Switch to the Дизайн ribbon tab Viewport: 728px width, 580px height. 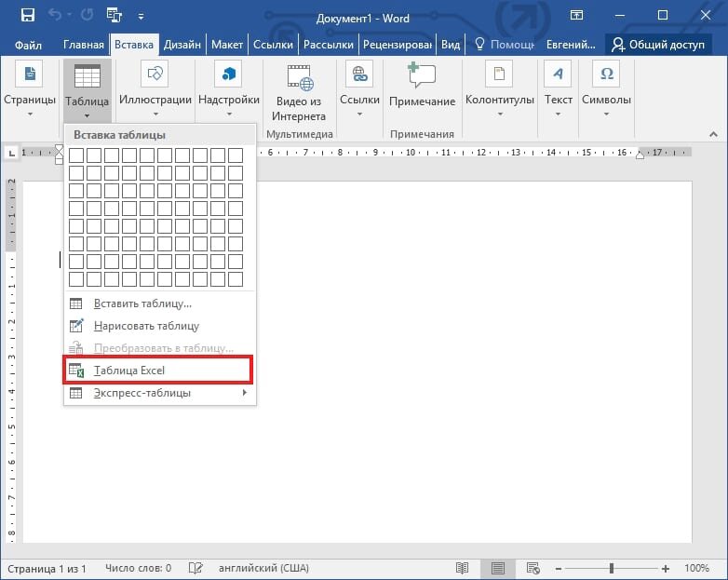pyautogui.click(x=182, y=45)
